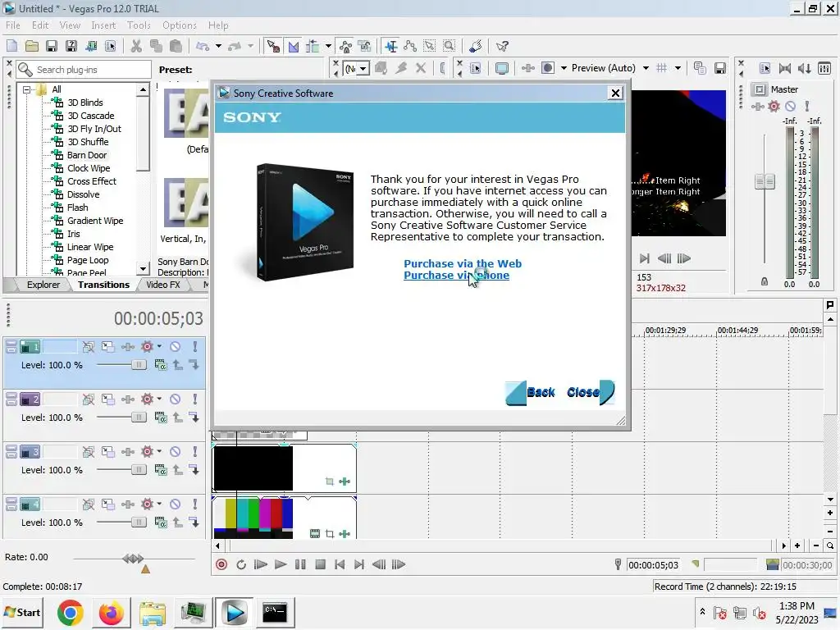Click track 1 Level slider handle
Screen dimensions: 840x630
point(138,365)
